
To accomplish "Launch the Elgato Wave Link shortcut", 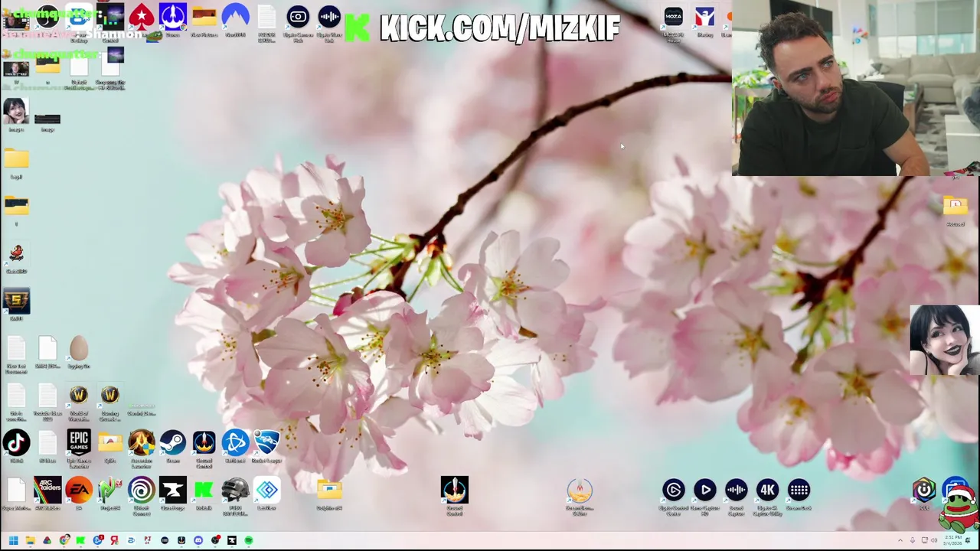I will click(329, 16).
